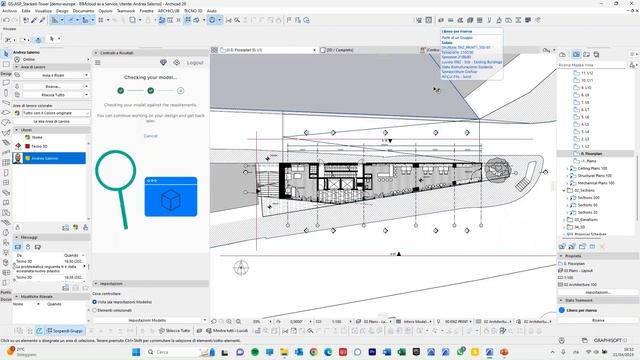Open the Teamwork menu
Screen dimensions: 640x360
coord(126,11)
